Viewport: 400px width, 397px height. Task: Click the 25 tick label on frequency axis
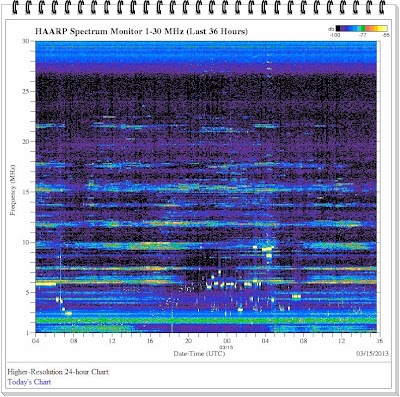[x=27, y=91]
